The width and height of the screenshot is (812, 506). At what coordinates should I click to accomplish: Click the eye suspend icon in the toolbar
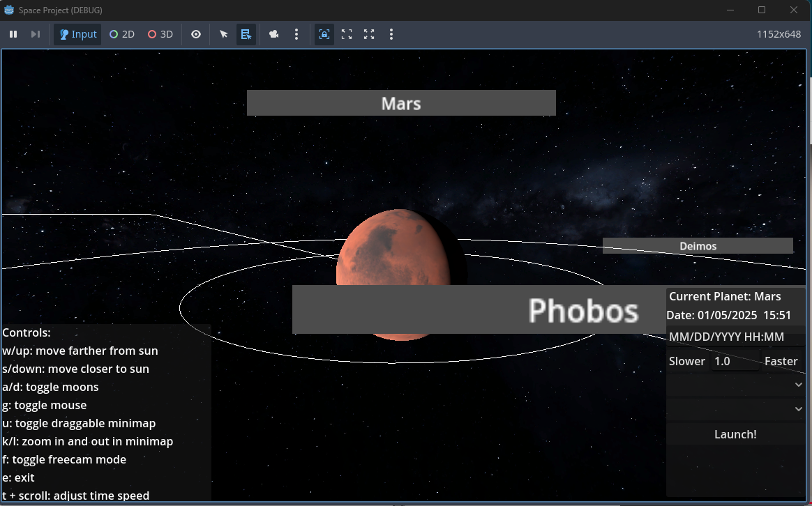point(196,34)
